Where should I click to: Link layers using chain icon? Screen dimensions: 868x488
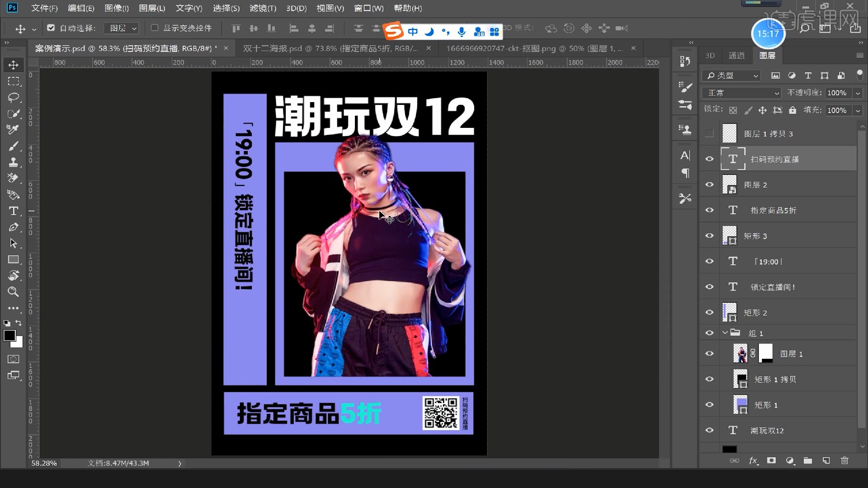tap(735, 460)
